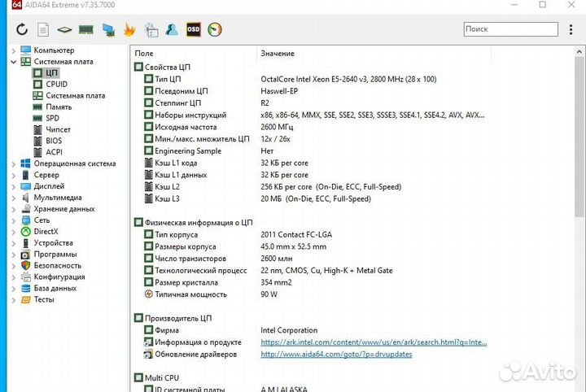
Task: Select ACPI in the tree
Action: point(54,152)
